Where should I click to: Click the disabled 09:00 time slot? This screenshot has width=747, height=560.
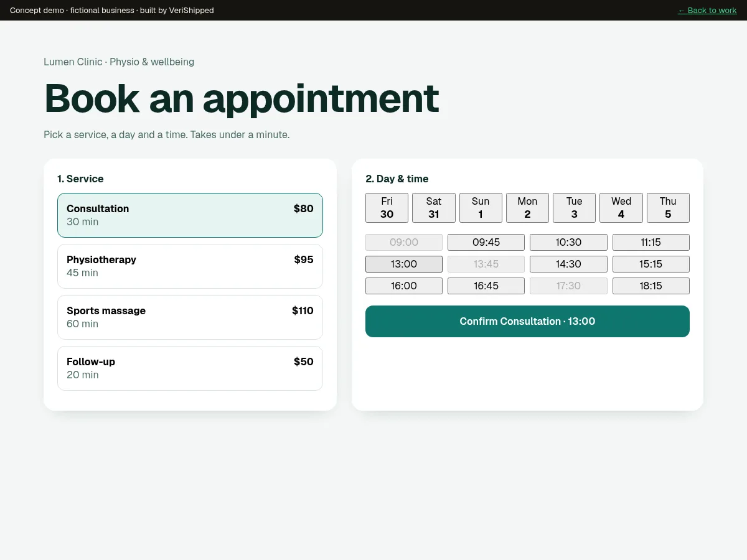[x=404, y=243]
